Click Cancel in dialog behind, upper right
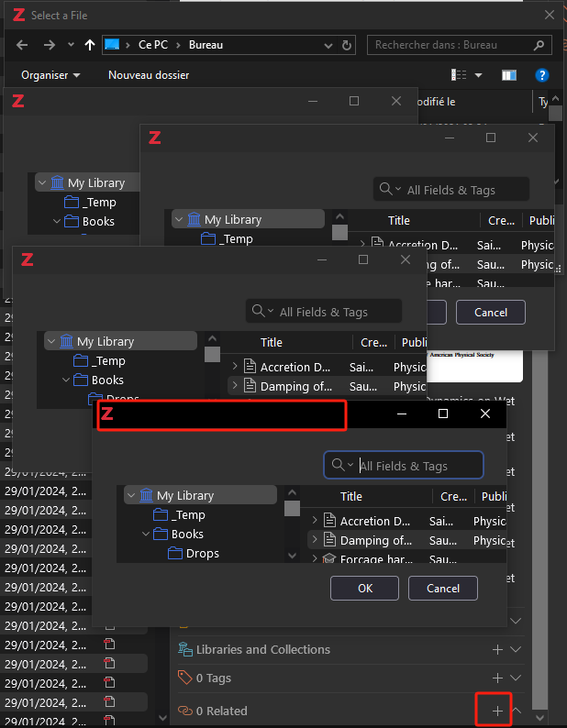Viewport: 567px width, 728px height. (x=491, y=313)
